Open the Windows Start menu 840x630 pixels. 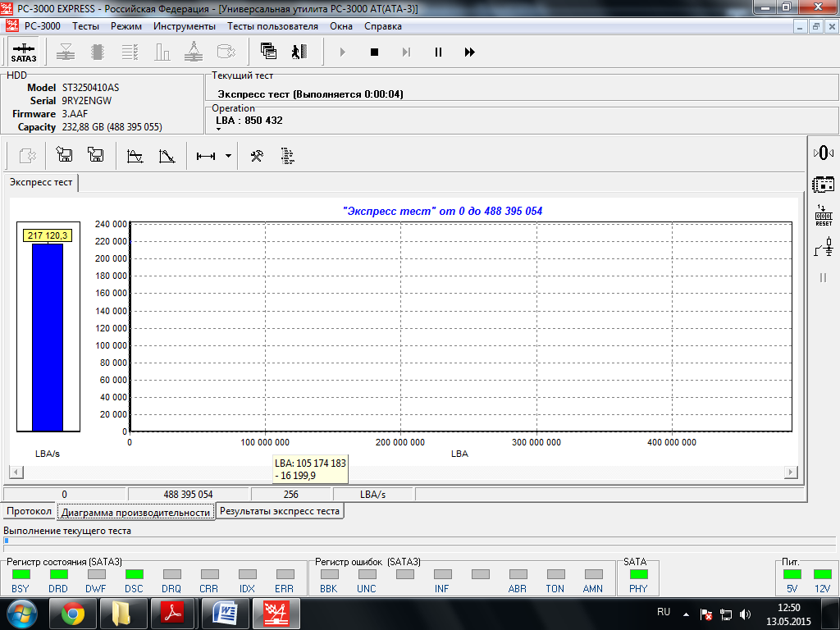point(22,614)
